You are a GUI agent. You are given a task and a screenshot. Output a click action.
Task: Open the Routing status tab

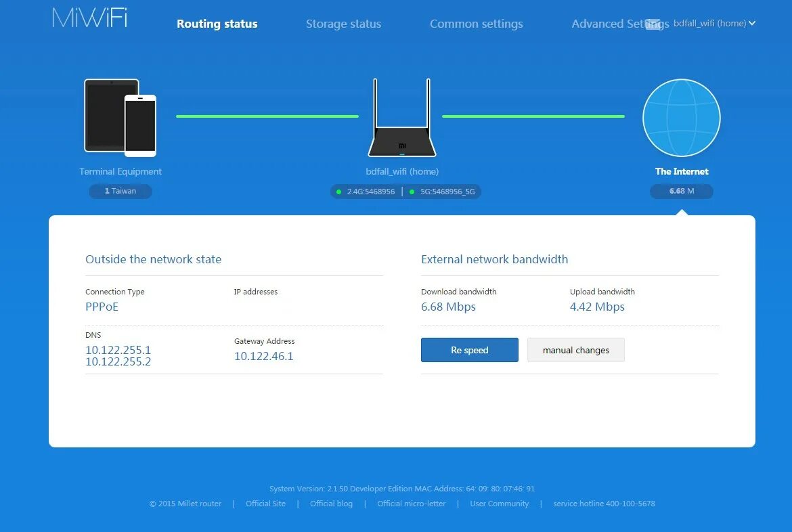[x=217, y=24]
